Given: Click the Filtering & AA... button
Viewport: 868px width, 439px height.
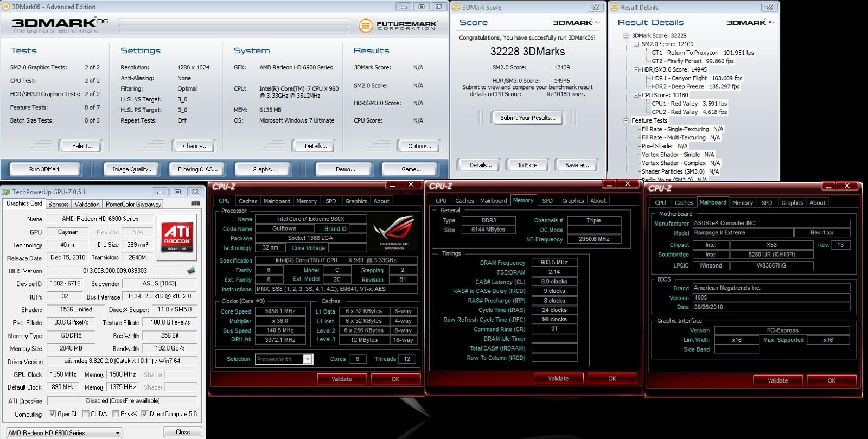Looking at the screenshot, I should click(197, 169).
